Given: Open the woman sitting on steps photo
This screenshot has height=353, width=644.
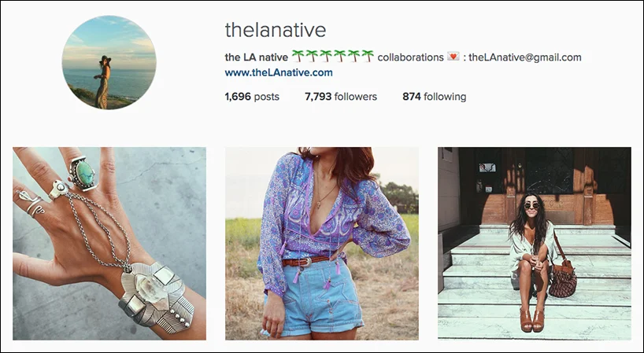Looking at the screenshot, I should pyautogui.click(x=535, y=244).
